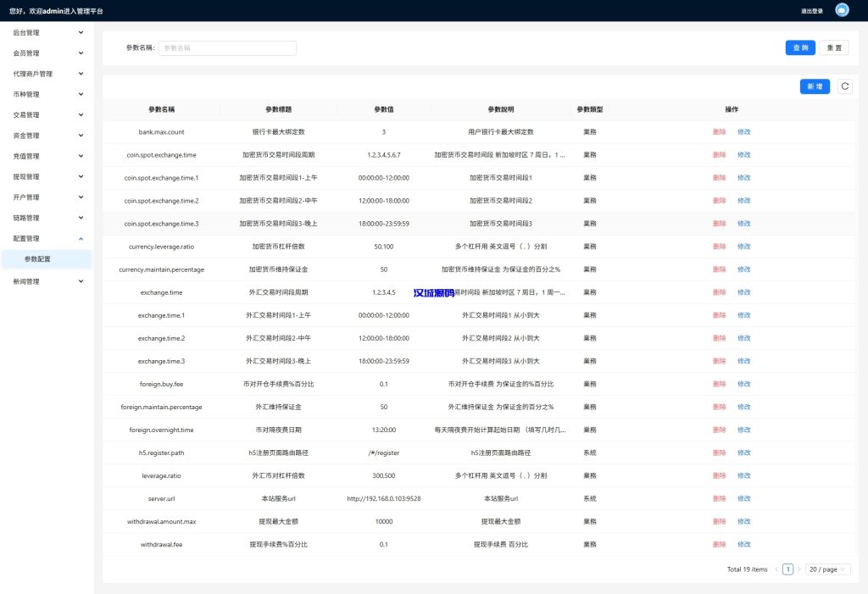The width and height of the screenshot is (868, 594).
Task: Click the table refresh icon
Action: coord(845,86)
